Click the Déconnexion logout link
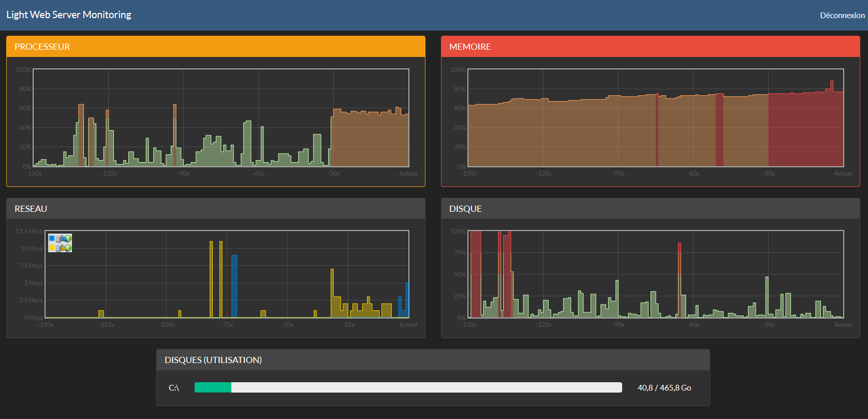This screenshot has width=868, height=419. pyautogui.click(x=842, y=16)
